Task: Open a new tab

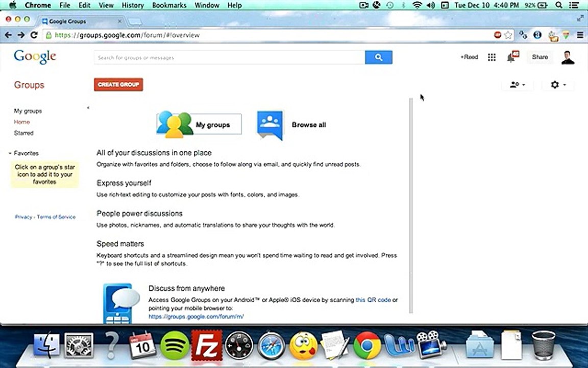Action: (x=135, y=22)
